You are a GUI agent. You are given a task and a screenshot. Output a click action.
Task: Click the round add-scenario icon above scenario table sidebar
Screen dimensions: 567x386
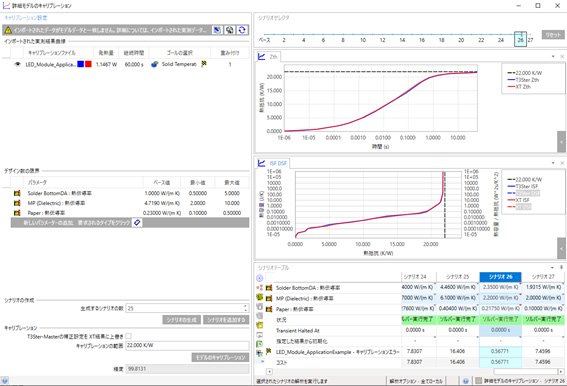click(x=259, y=278)
